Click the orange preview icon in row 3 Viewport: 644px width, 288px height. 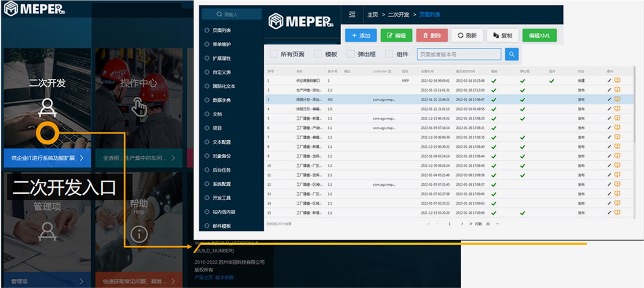pyautogui.click(x=617, y=99)
